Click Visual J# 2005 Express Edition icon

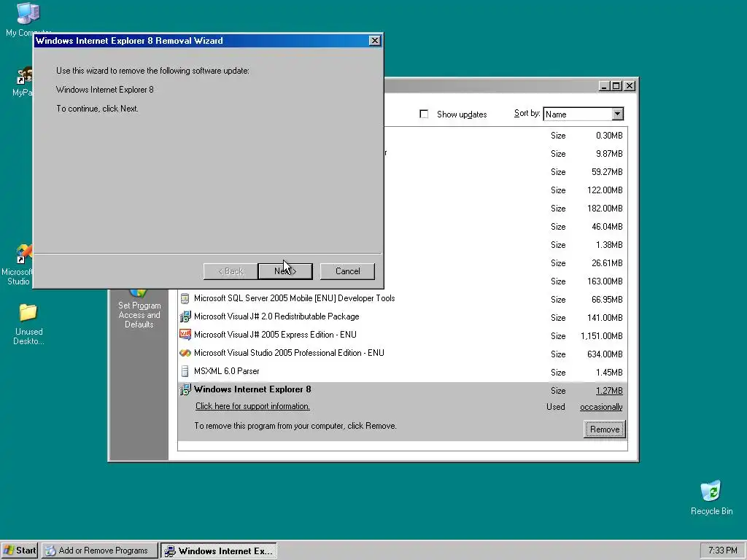pyautogui.click(x=185, y=335)
